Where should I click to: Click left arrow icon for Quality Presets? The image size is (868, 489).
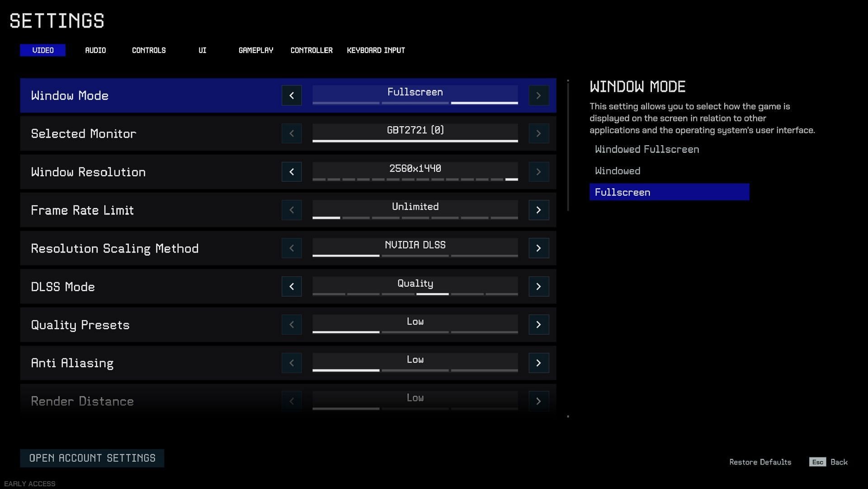292,324
